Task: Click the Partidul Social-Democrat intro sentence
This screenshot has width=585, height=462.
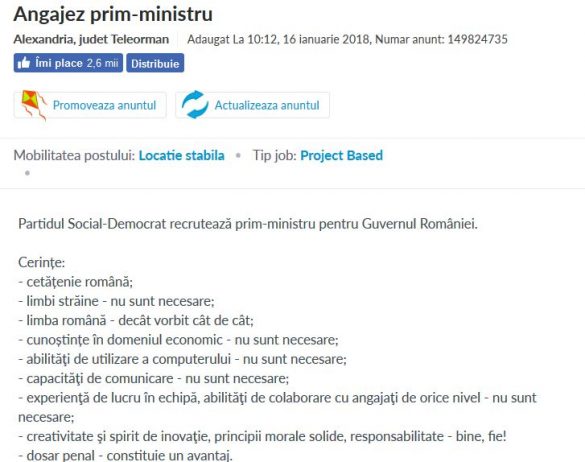Action: coord(248,224)
